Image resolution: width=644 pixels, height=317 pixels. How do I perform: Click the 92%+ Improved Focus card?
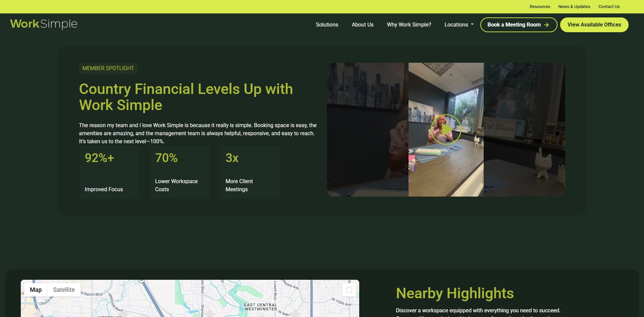coord(109,172)
